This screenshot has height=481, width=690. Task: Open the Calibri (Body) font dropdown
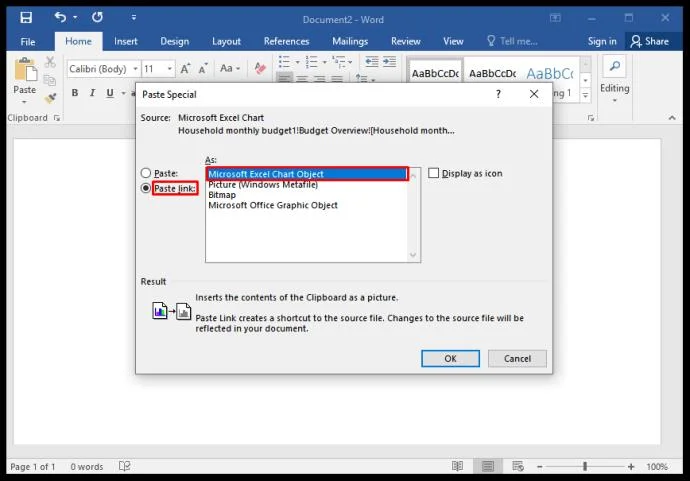(136, 69)
